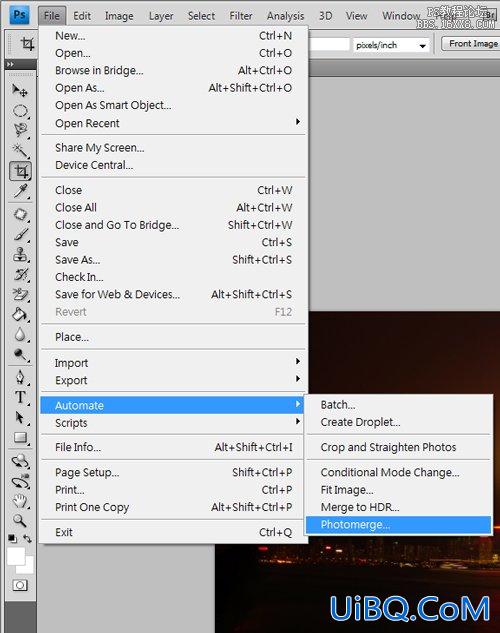Screen dimensions: 500x633
Task: Select the 3D Rotate tool
Action: [x=20, y=461]
